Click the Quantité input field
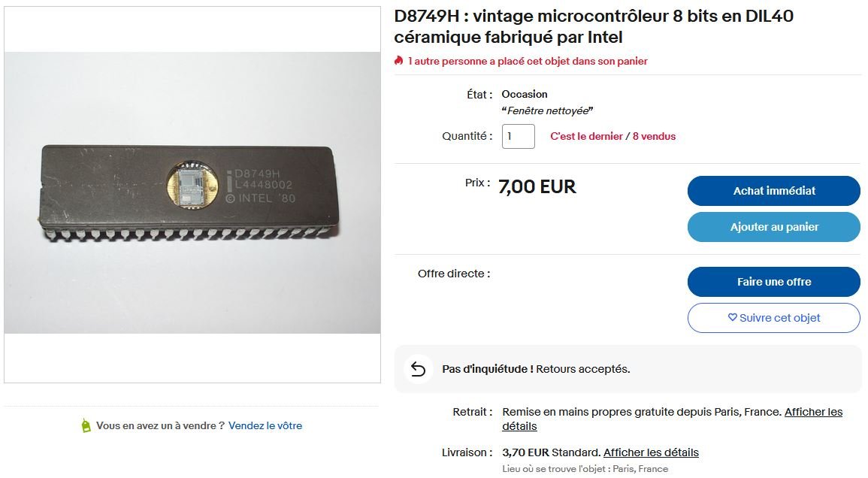The height and width of the screenshot is (478, 868). pos(518,136)
